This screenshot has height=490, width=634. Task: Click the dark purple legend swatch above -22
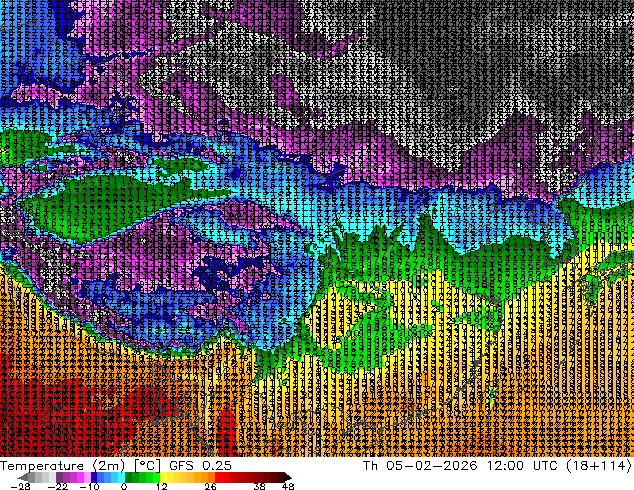tap(59, 477)
